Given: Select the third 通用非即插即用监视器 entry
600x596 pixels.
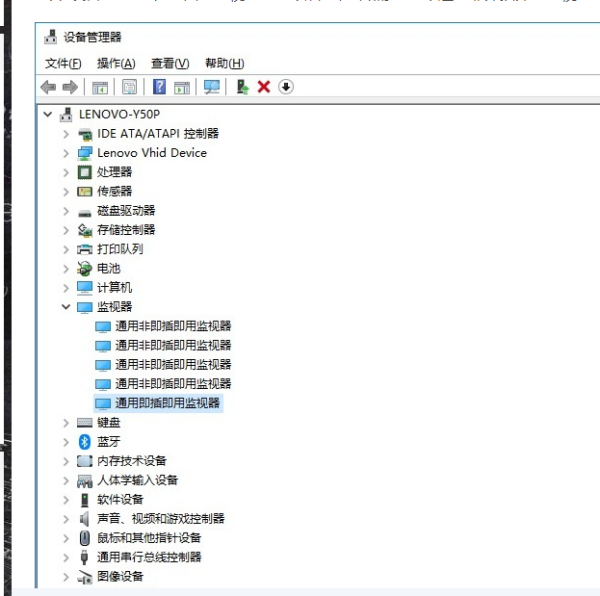Looking at the screenshot, I should pos(173,364).
